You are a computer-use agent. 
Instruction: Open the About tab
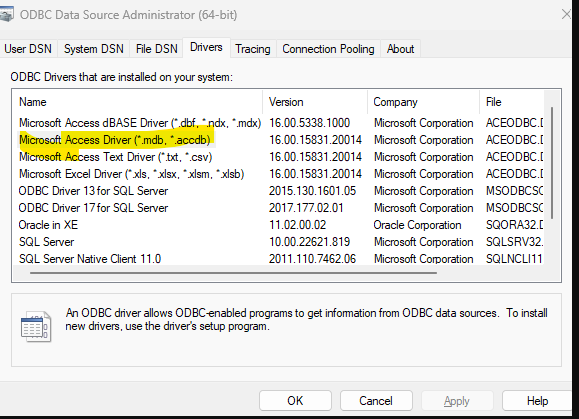(400, 49)
